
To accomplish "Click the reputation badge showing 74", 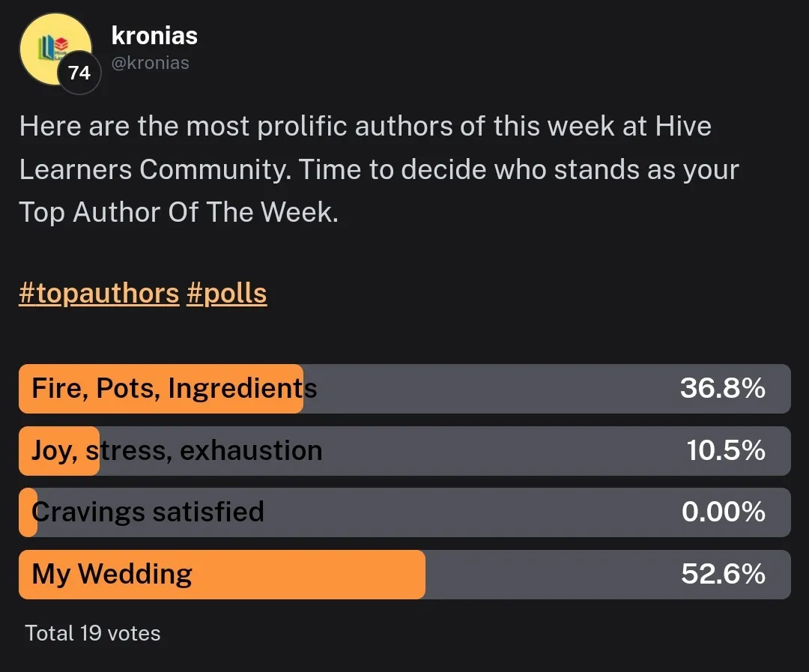I will point(79,73).
